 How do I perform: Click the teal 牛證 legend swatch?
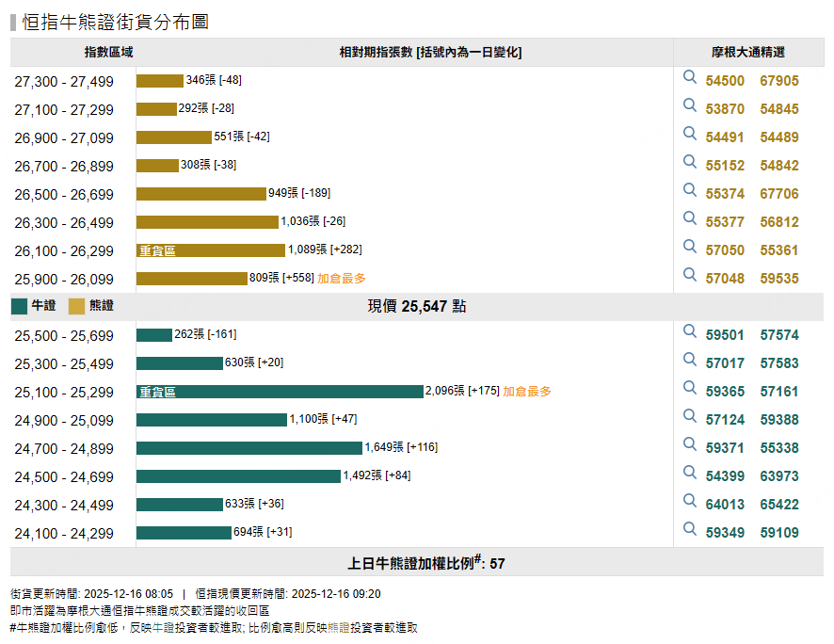pyautogui.click(x=19, y=306)
